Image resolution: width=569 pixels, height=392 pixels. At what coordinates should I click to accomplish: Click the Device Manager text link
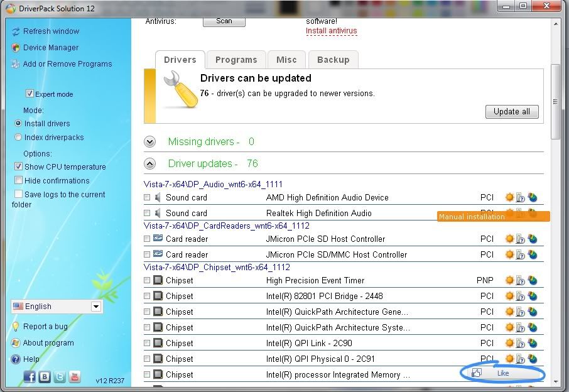point(51,48)
